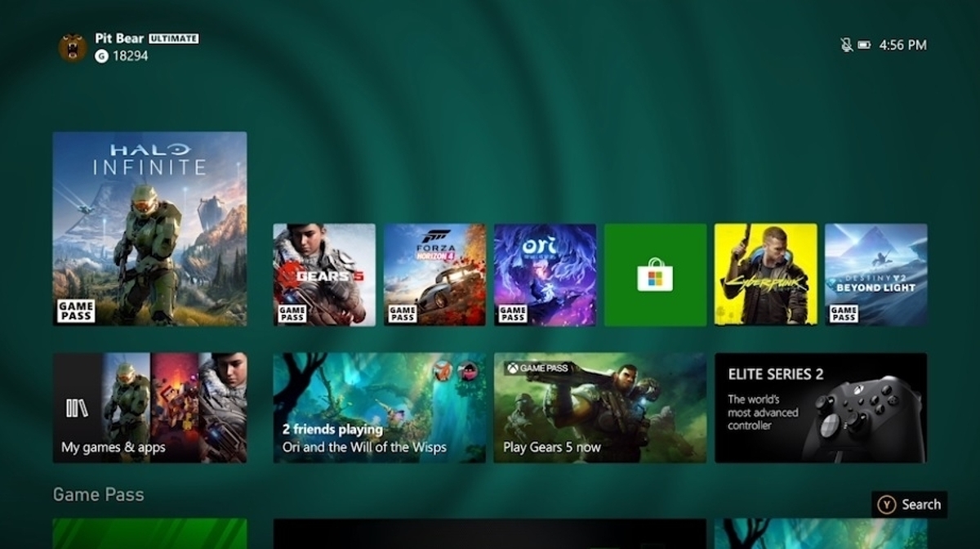This screenshot has width=980, height=549.
Task: Open Play Gears 5 now card
Action: (600, 408)
